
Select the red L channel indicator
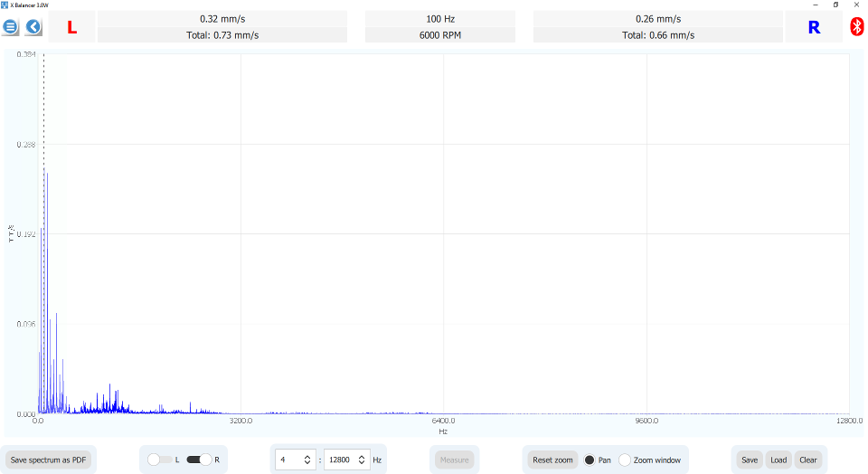[72, 27]
